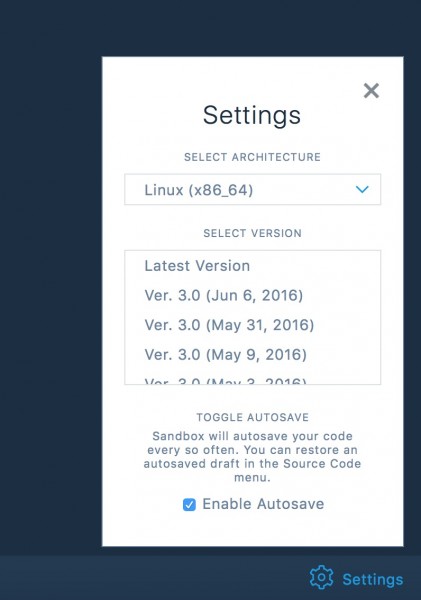Click the SELECT VERSION label

click(x=252, y=233)
